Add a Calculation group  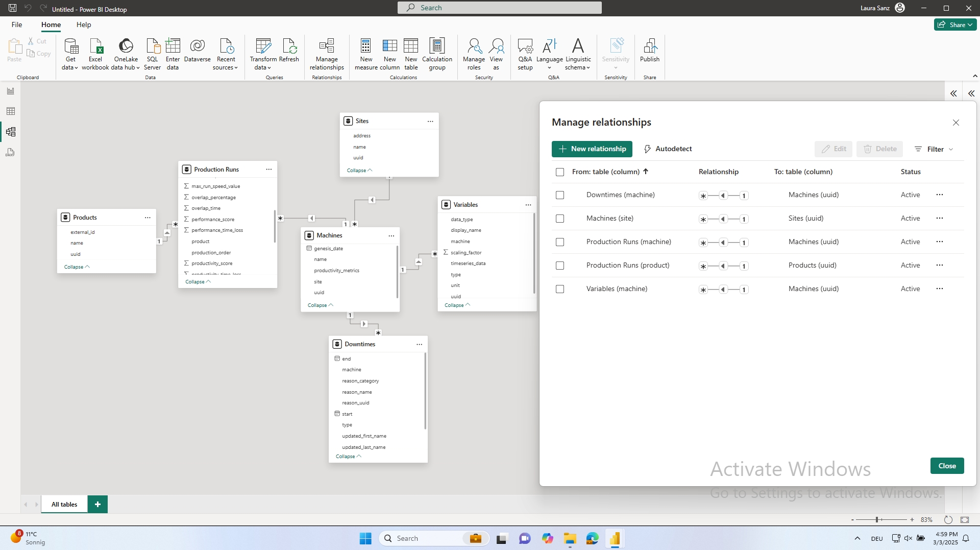click(437, 54)
